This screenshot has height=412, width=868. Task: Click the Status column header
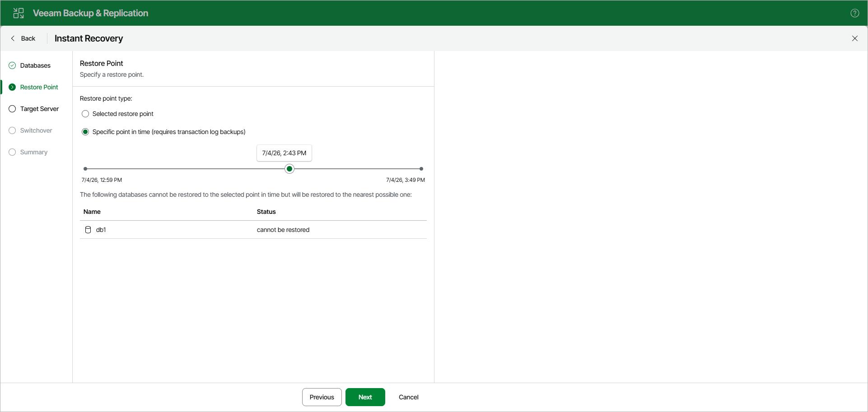point(266,212)
